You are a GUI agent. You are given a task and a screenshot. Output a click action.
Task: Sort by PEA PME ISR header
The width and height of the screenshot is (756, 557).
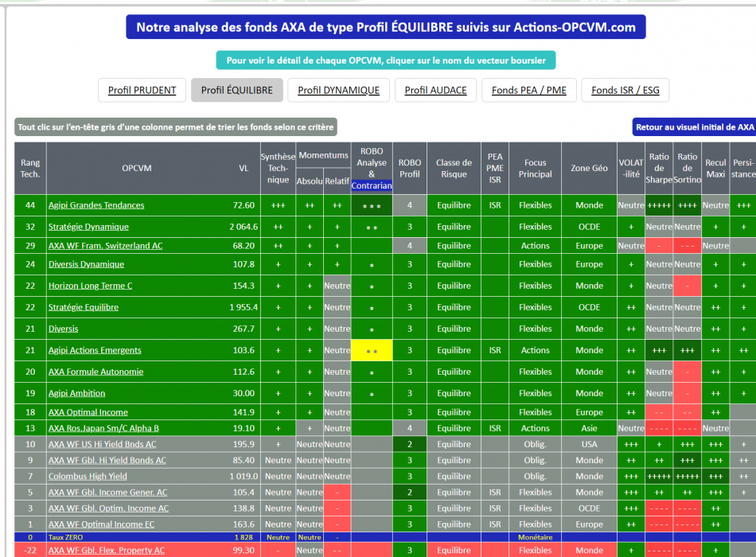point(495,169)
